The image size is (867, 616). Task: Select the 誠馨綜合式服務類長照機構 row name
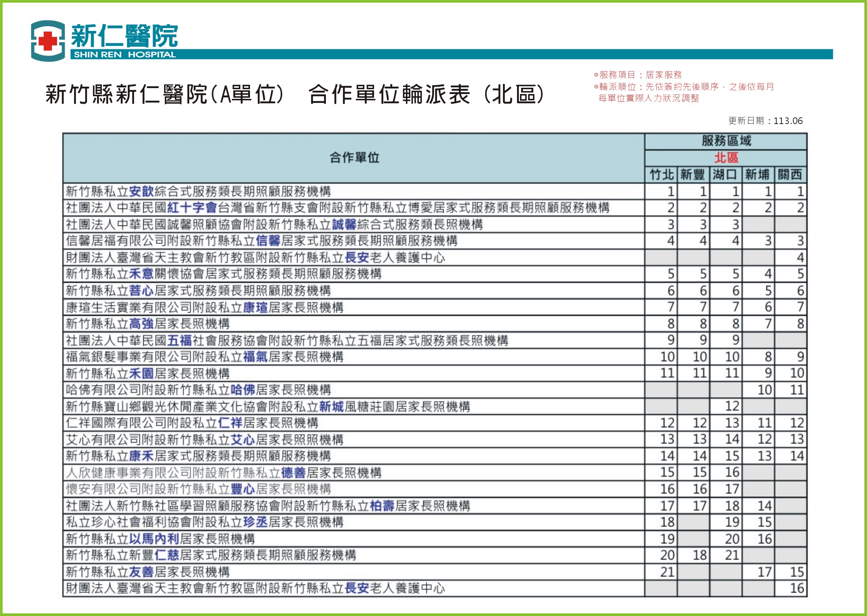pos(274,224)
